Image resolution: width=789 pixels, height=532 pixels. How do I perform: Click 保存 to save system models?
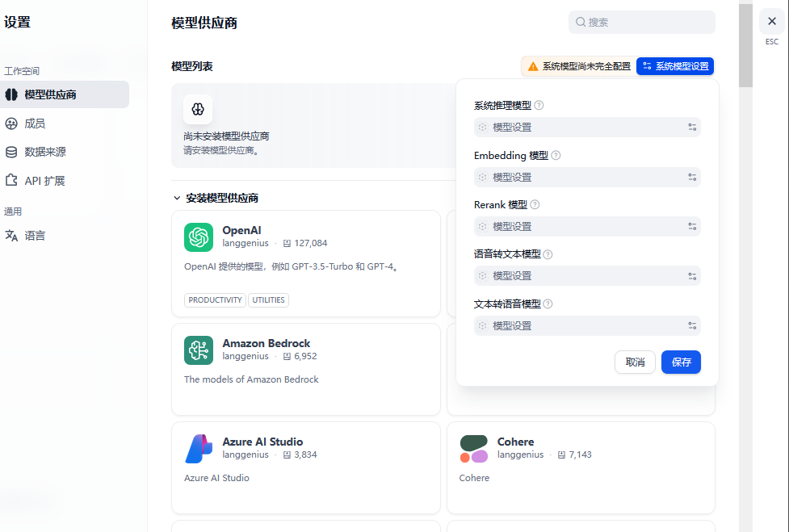click(x=682, y=362)
